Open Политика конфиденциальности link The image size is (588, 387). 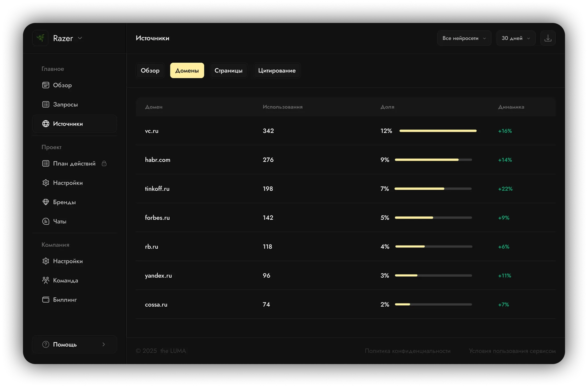[x=408, y=351]
